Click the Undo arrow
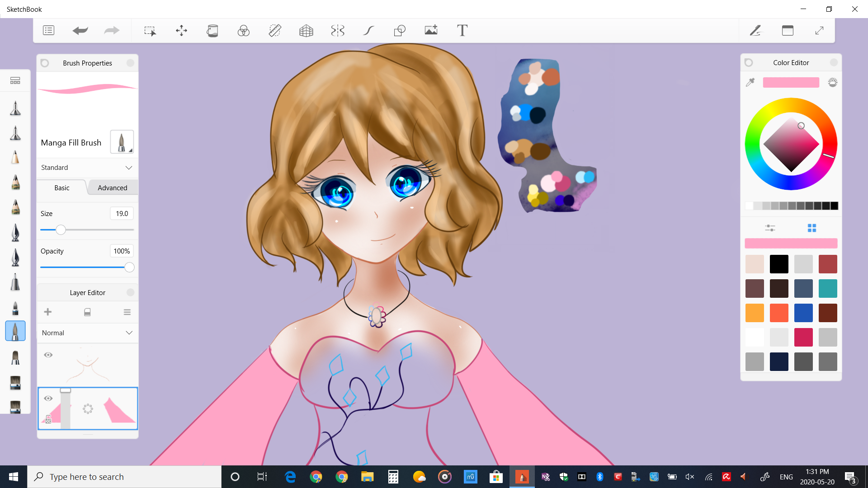868x488 pixels. pyautogui.click(x=80, y=30)
